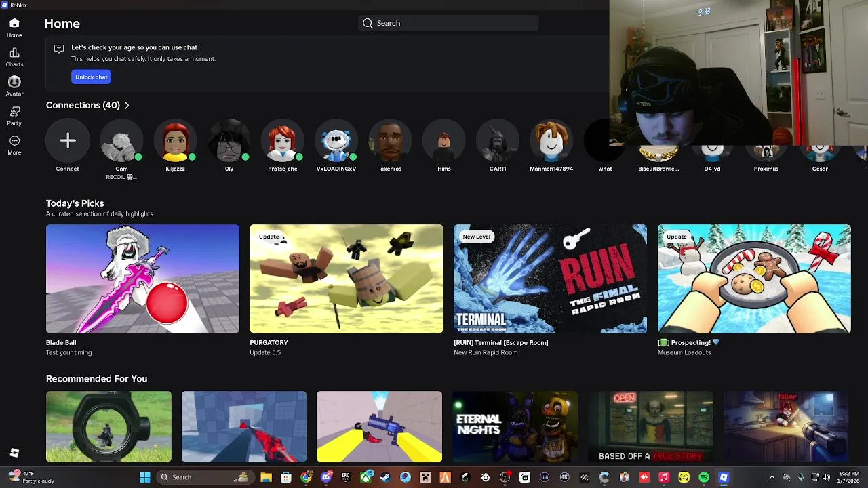
Task: Click the Roblox taskbar icon
Action: point(724,477)
